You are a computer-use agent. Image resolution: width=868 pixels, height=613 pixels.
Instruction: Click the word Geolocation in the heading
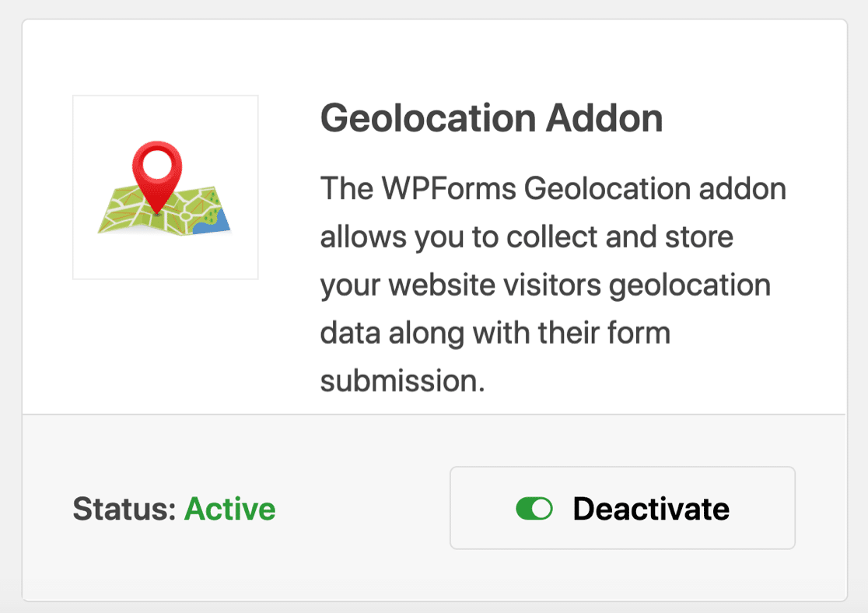click(x=428, y=119)
